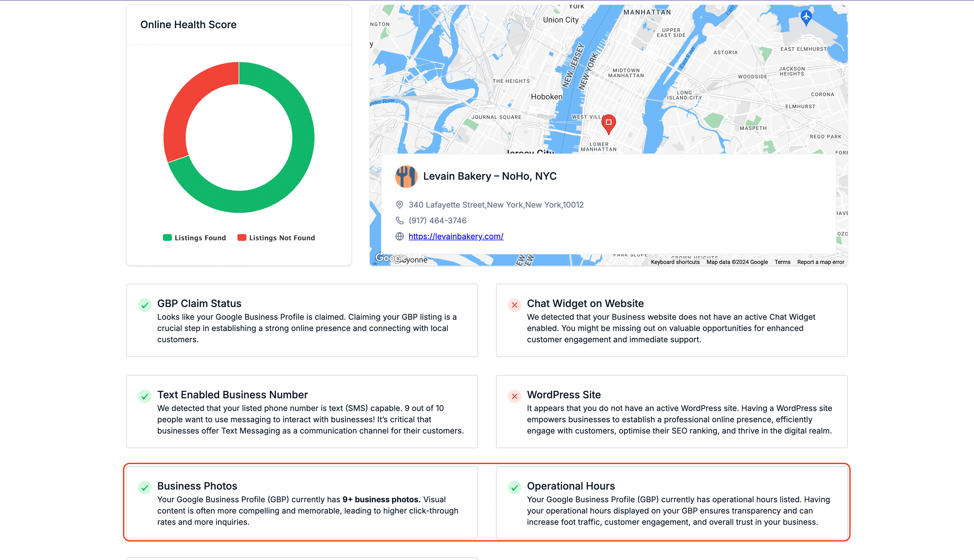This screenshot has width=974, height=560.
Task: Toggle Listings Found legend swatch
Action: pos(167,238)
